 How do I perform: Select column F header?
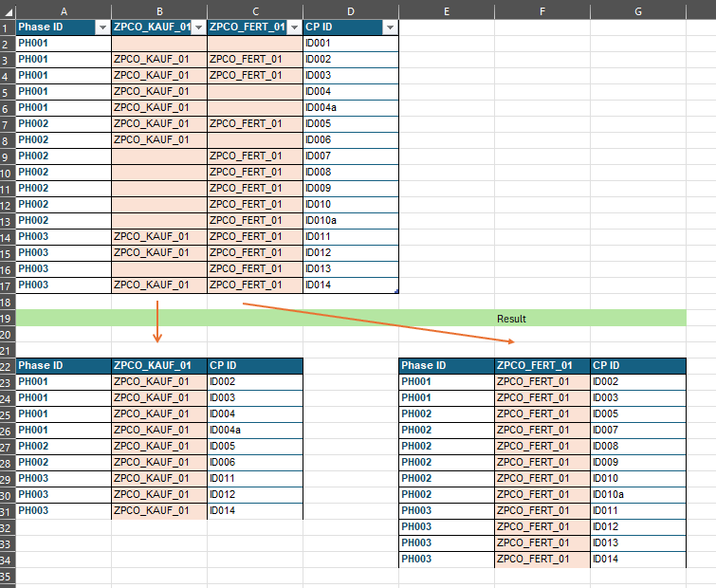tap(542, 11)
